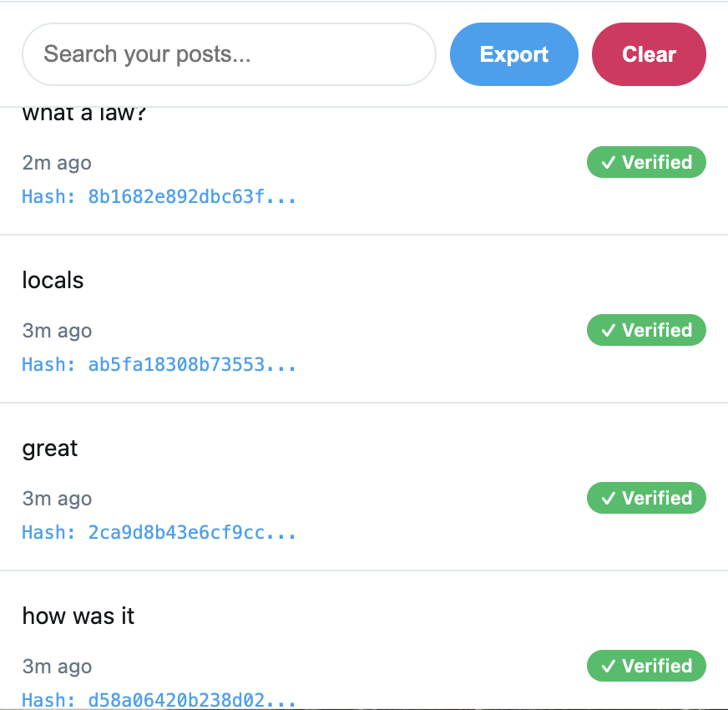
Task: Select the "how was it" post title
Action: [x=78, y=616]
